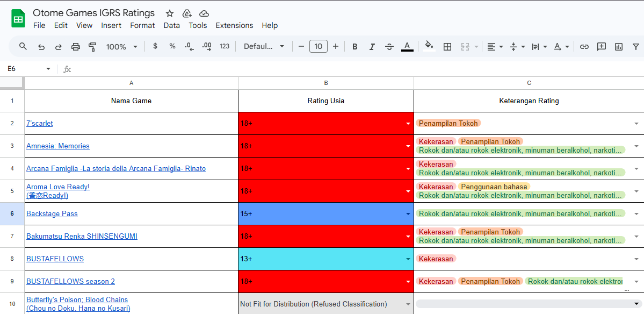Open the 123 more formats menu
644x314 pixels.
tap(225, 46)
